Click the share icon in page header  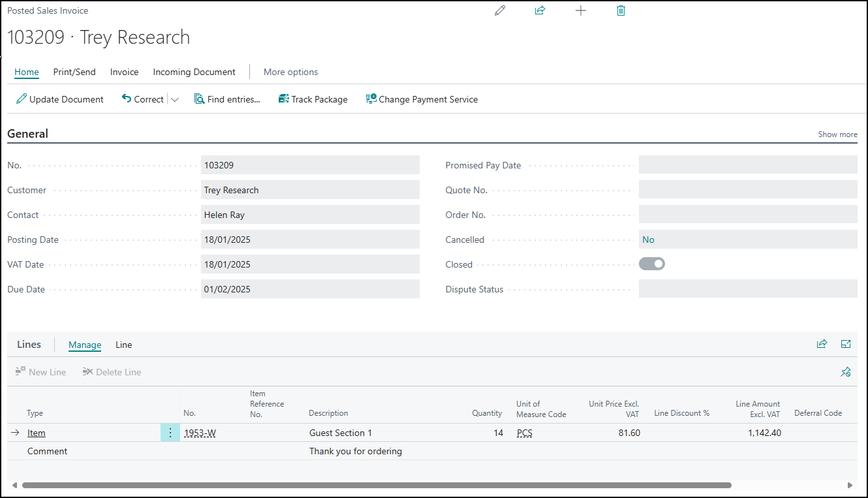540,10
